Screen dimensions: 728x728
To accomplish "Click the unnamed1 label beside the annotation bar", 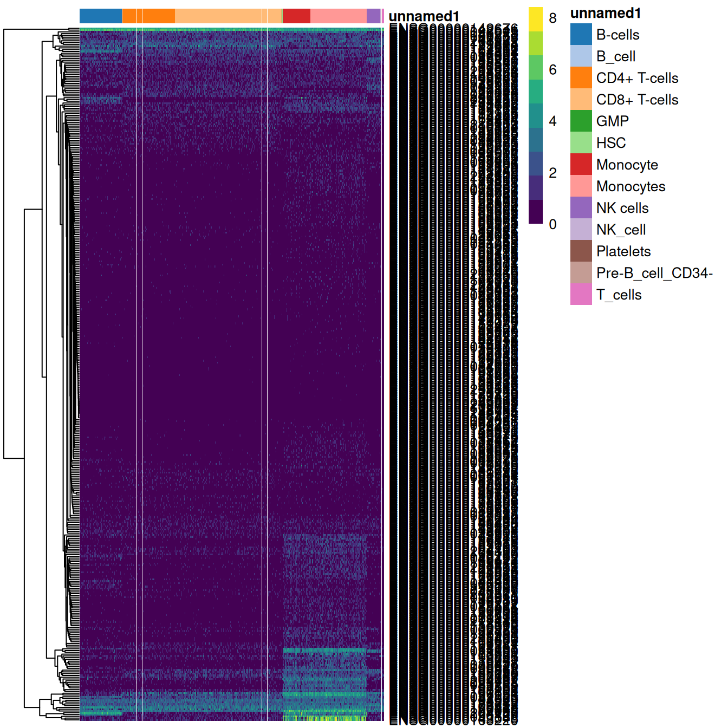I will coord(424,17).
